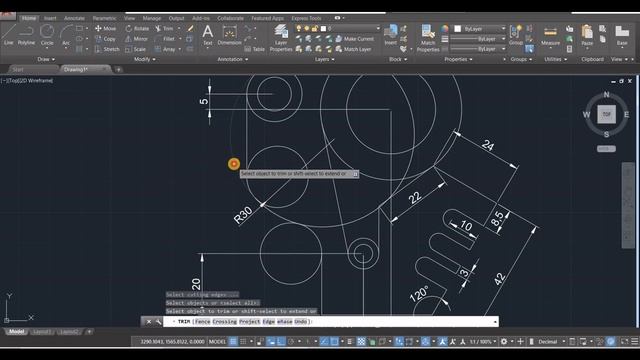Open the linetype ByLayer dropdown
This screenshot has width=640, height=360.
tap(478, 49)
